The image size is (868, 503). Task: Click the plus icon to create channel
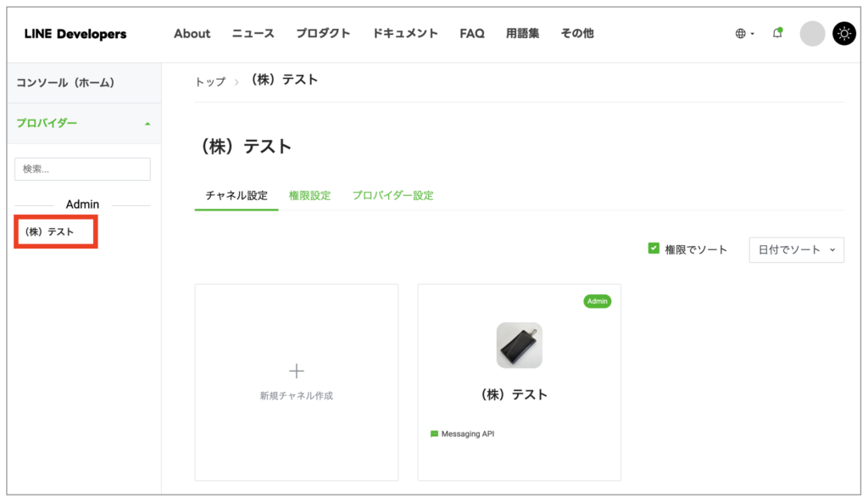pyautogui.click(x=297, y=371)
